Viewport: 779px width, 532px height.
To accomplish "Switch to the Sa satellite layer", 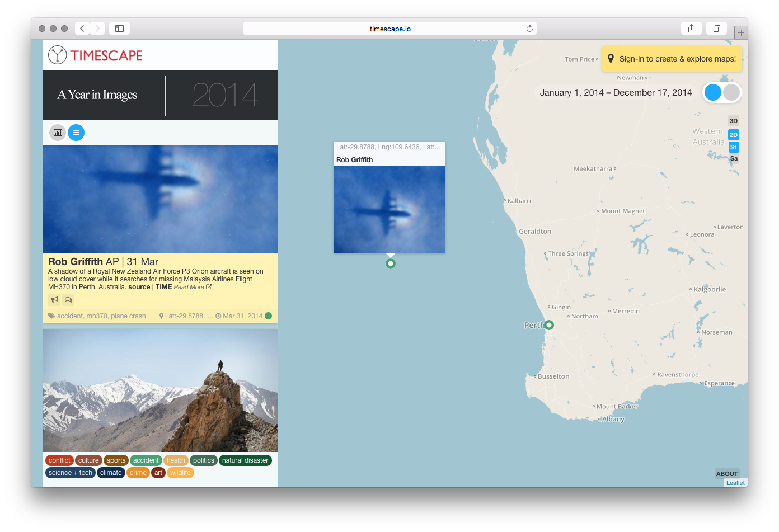I will pyautogui.click(x=733, y=159).
